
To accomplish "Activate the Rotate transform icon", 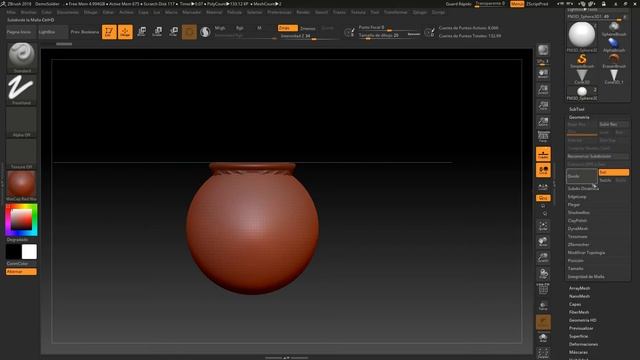I will (x=173, y=32).
